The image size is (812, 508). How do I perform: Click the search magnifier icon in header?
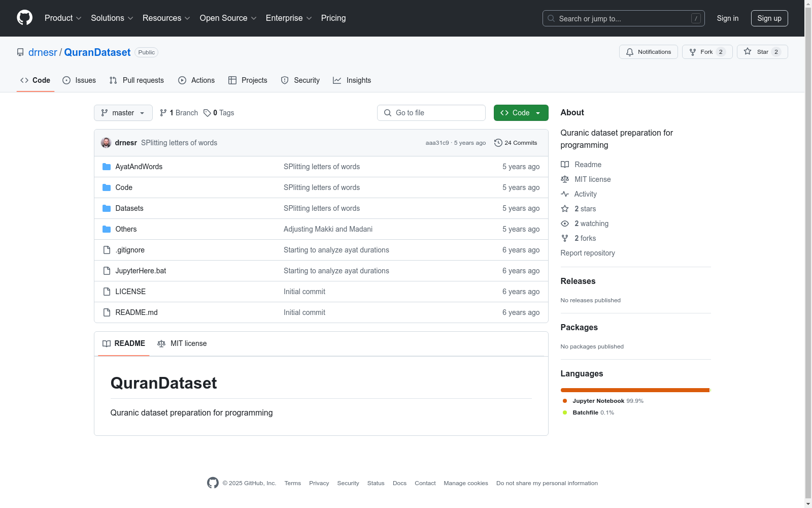coord(551,18)
